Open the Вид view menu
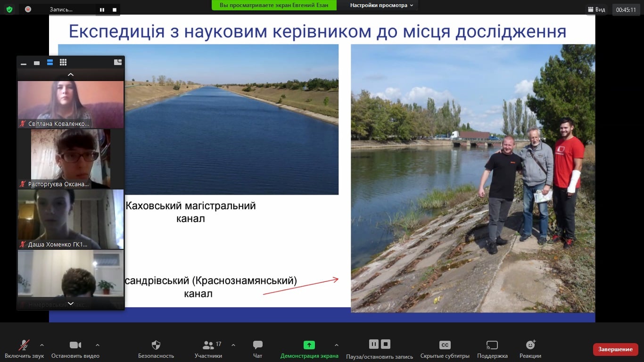 [596, 9]
